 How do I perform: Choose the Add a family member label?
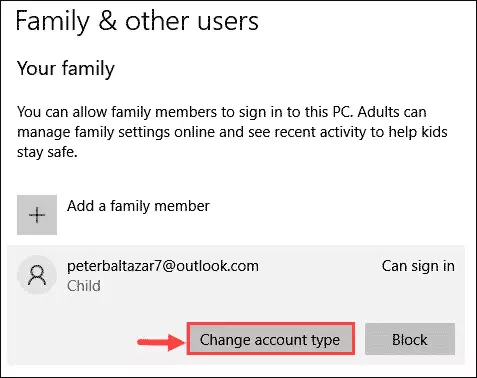click(x=138, y=206)
